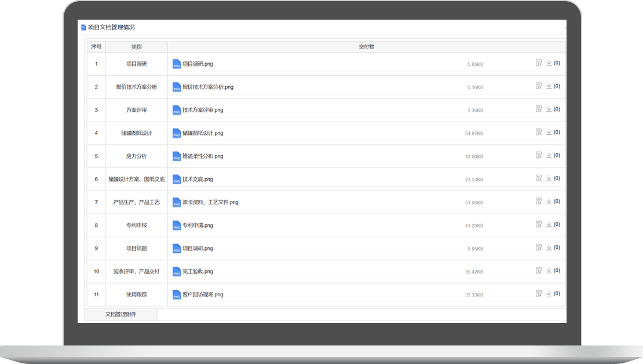Viewport: 643px width, 364px height.
Task: Select the 交付物 column header
Action: [x=366, y=47]
